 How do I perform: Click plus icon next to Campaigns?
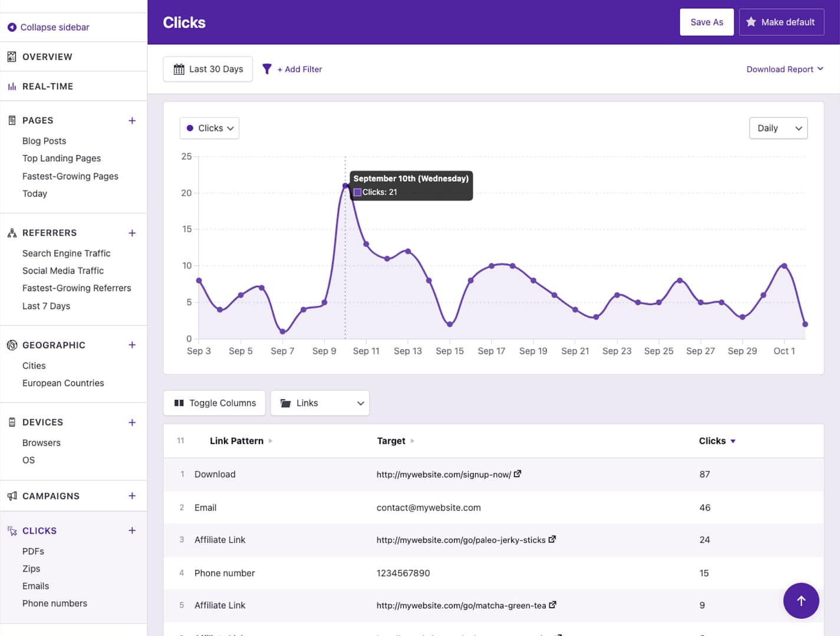pyautogui.click(x=132, y=496)
